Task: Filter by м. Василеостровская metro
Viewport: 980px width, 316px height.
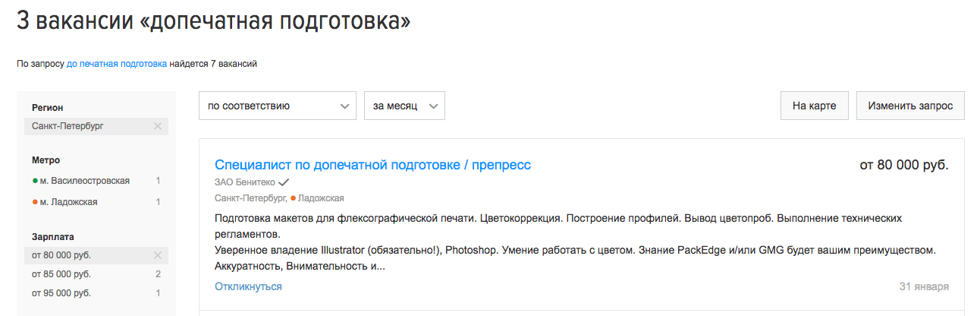Action: pos(85,181)
